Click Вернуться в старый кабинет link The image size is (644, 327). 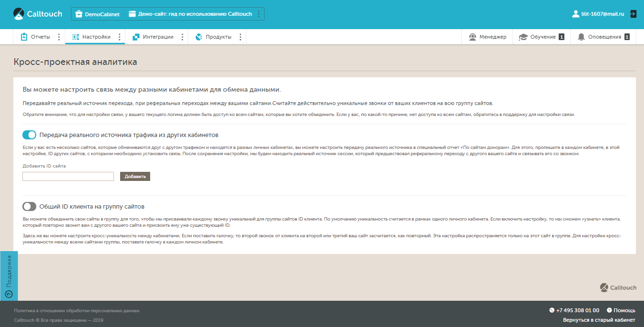[x=599, y=320]
